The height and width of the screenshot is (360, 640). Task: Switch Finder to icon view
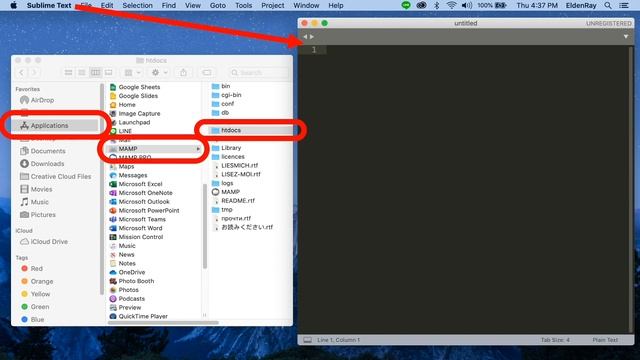69,73
